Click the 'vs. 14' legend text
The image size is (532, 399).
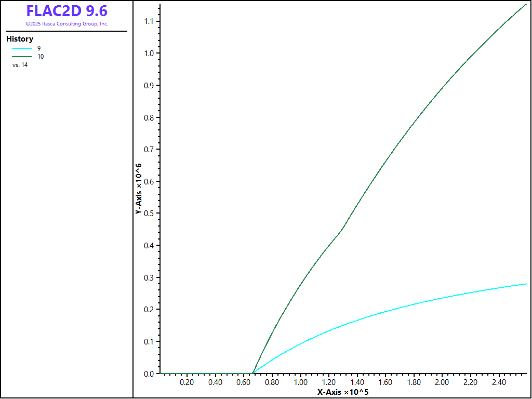[x=20, y=65]
